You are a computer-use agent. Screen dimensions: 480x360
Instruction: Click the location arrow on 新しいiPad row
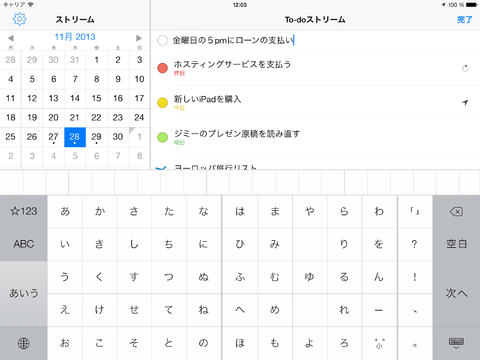click(465, 103)
